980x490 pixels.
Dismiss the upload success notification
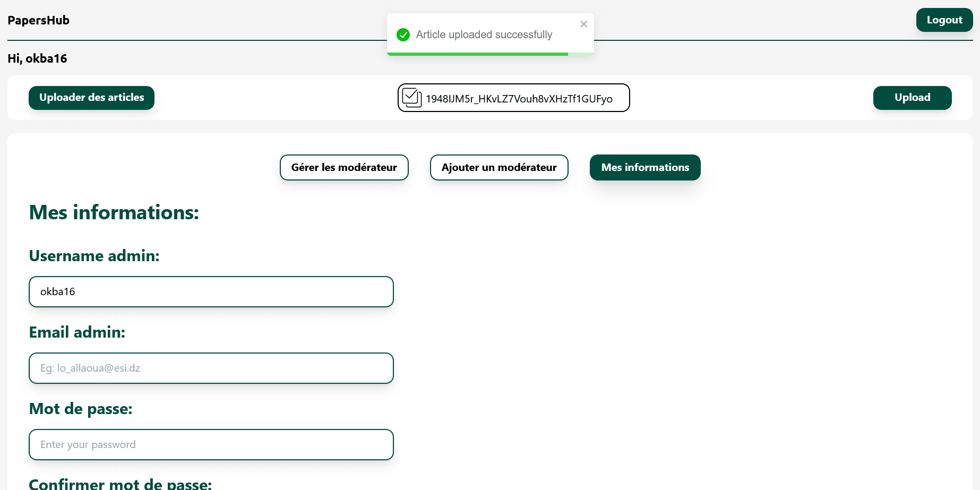pos(583,24)
